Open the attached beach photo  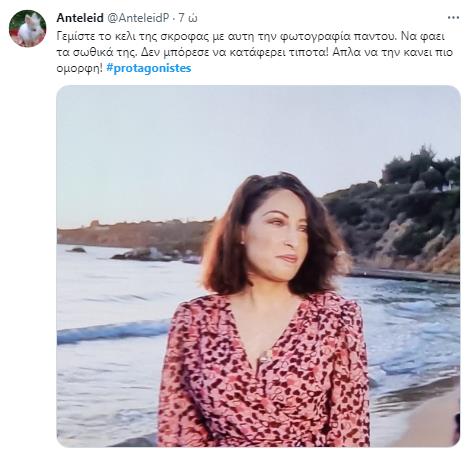click(x=259, y=266)
